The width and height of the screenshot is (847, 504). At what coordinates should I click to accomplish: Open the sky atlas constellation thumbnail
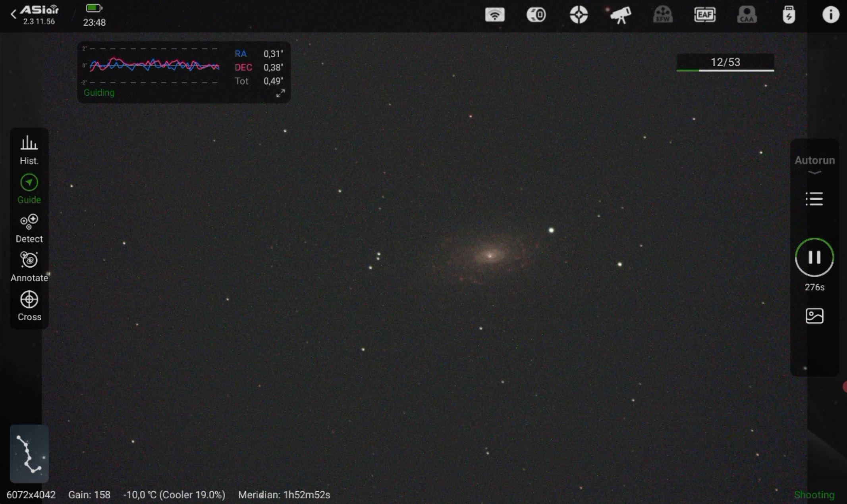coord(29,454)
